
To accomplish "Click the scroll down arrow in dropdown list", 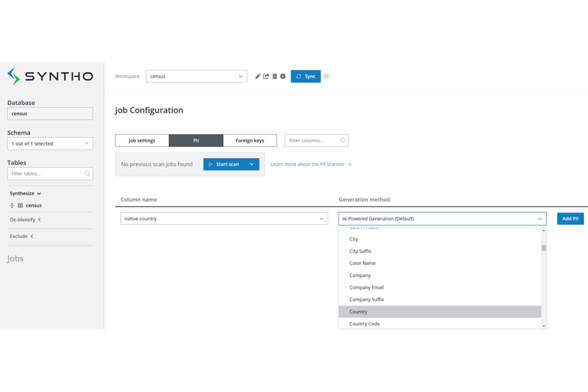I will [x=544, y=326].
